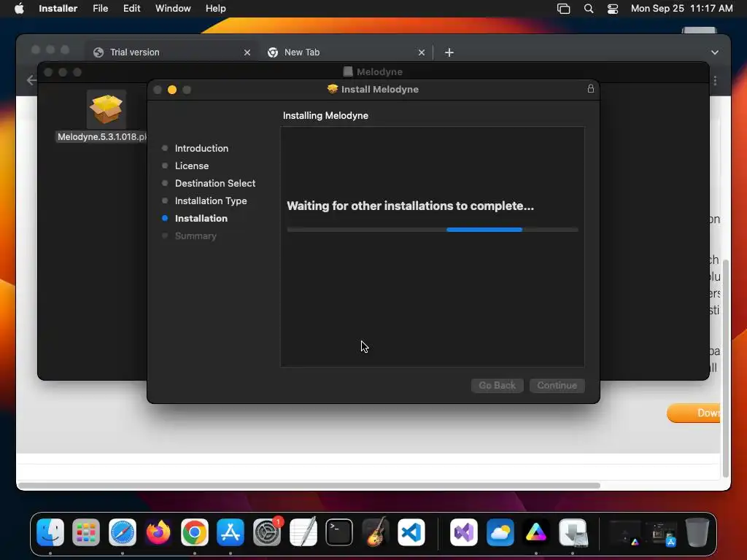
Task: Open the minimized window with triangle badge
Action: click(x=624, y=533)
